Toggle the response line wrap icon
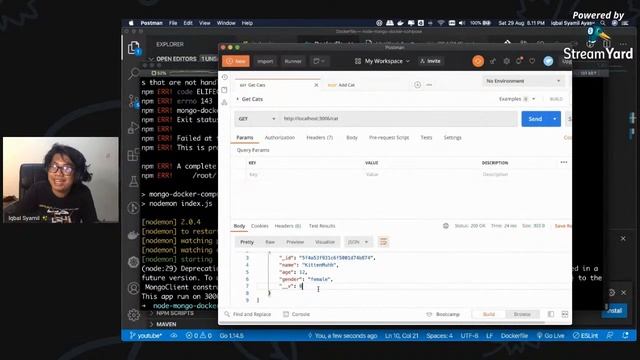 [x=383, y=242]
